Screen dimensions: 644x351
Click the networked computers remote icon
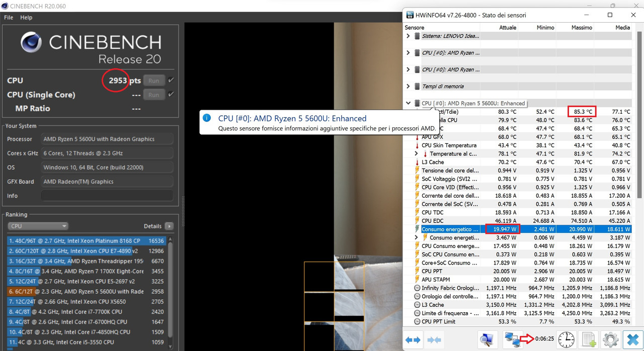coord(512,339)
